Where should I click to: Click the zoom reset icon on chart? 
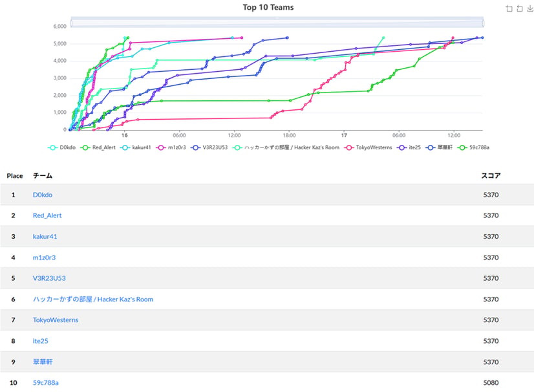click(520, 8)
